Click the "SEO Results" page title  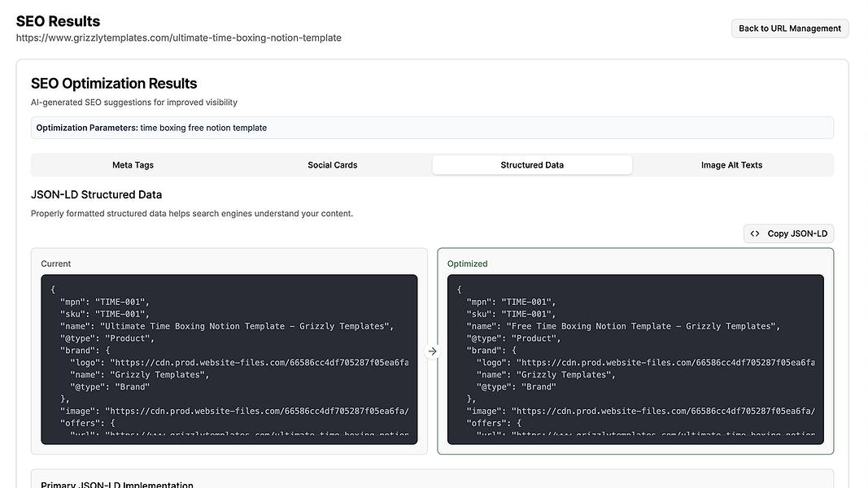click(x=58, y=21)
